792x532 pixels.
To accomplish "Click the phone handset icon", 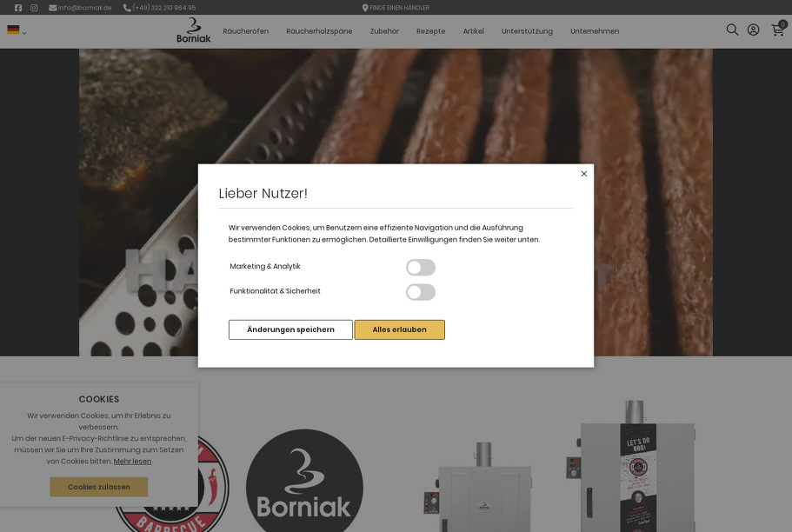I will pyautogui.click(x=127, y=8).
